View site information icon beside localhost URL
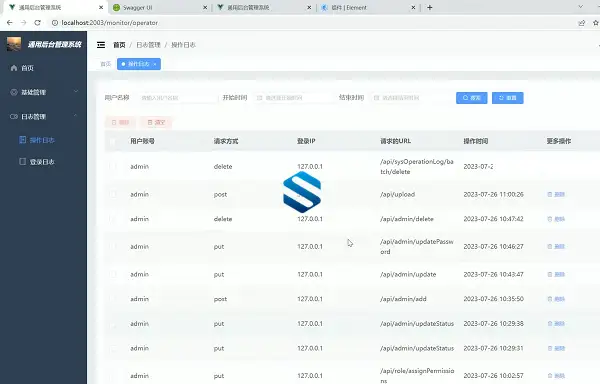600x384 pixels. [55, 23]
